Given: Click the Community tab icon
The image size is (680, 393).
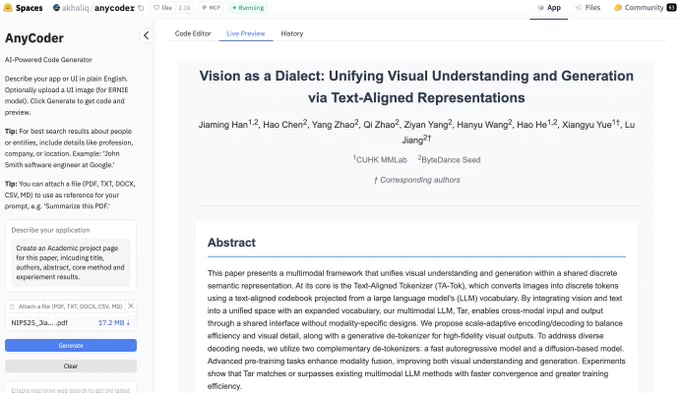Looking at the screenshot, I should point(618,8).
